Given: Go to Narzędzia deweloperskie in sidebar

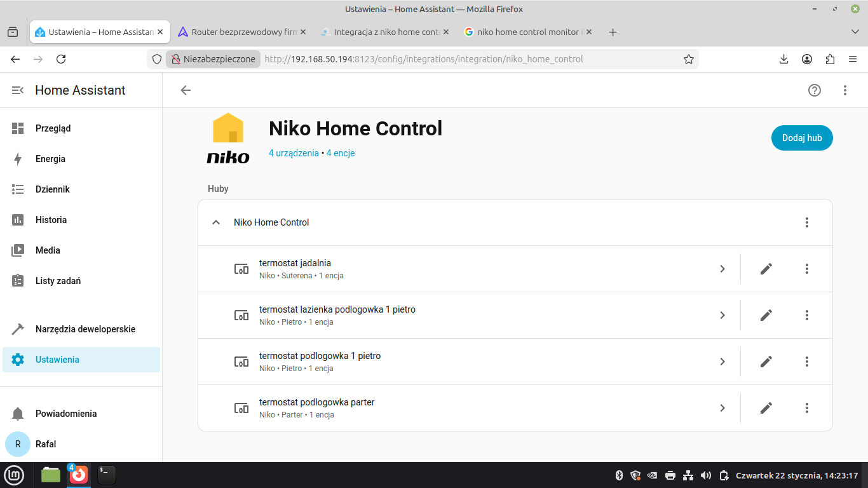Looking at the screenshot, I should (x=85, y=329).
